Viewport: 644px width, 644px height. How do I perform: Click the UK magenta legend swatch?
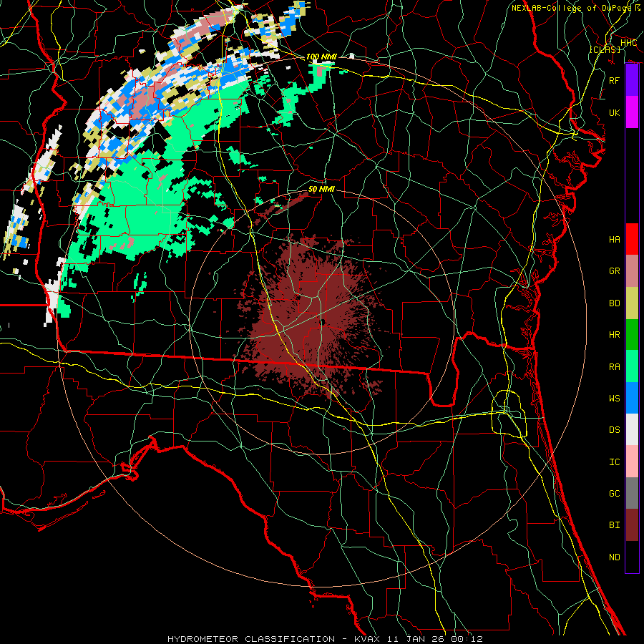632,112
